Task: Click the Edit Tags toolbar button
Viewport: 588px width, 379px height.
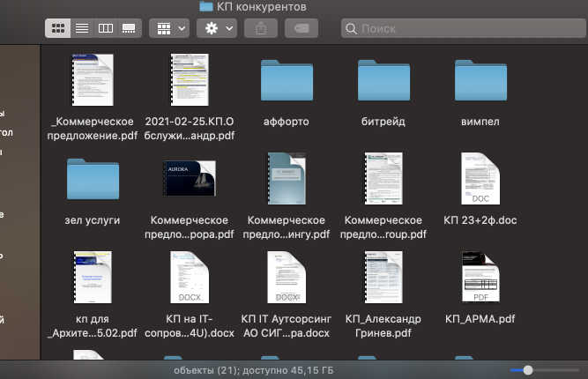Action: click(x=301, y=28)
